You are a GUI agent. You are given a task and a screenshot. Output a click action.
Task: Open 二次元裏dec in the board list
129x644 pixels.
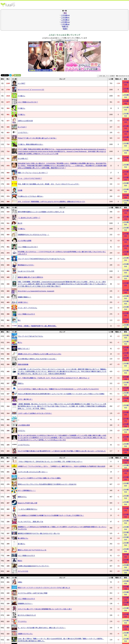point(65,17)
